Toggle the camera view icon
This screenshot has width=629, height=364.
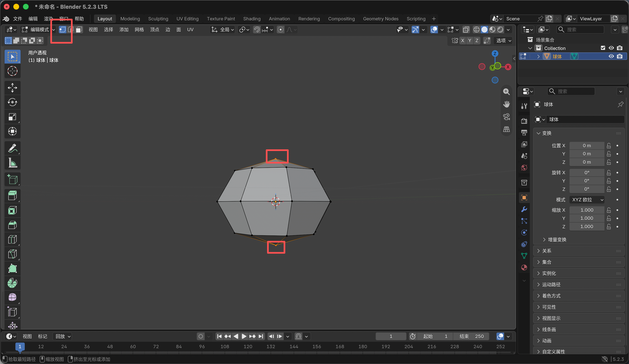506,117
